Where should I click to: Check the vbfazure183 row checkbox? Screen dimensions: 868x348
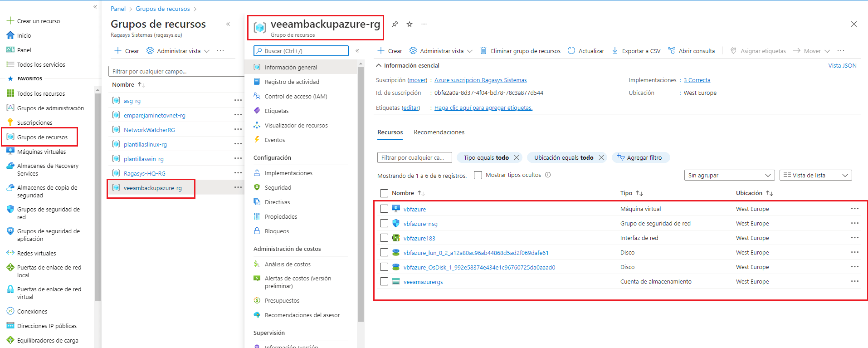(384, 238)
